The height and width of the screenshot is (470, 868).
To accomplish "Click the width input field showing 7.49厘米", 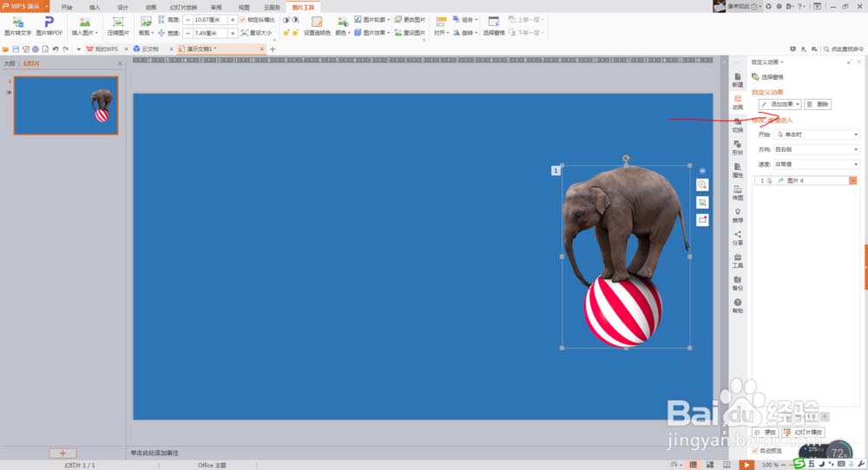I will click(x=209, y=33).
